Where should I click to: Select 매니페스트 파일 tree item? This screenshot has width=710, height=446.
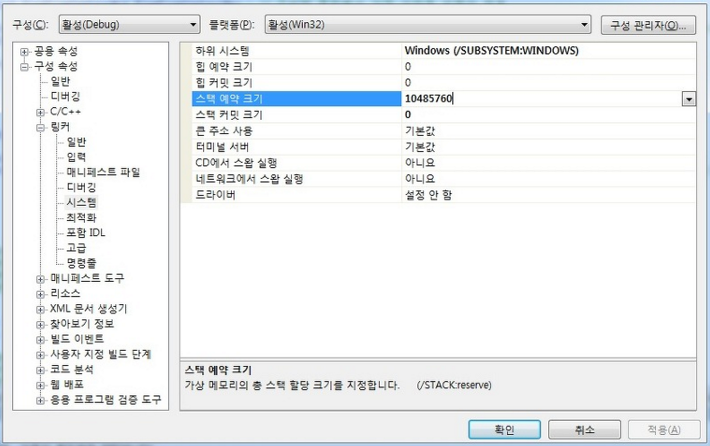[x=103, y=173]
